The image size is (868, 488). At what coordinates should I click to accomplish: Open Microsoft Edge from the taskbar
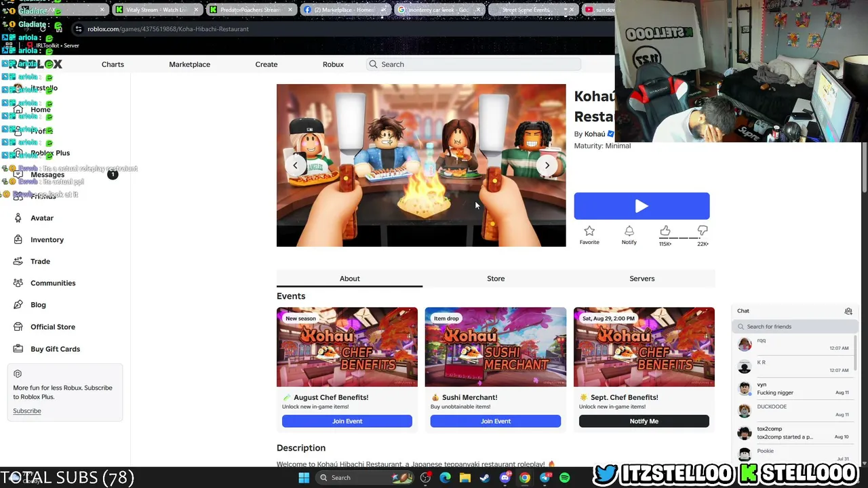point(445,478)
